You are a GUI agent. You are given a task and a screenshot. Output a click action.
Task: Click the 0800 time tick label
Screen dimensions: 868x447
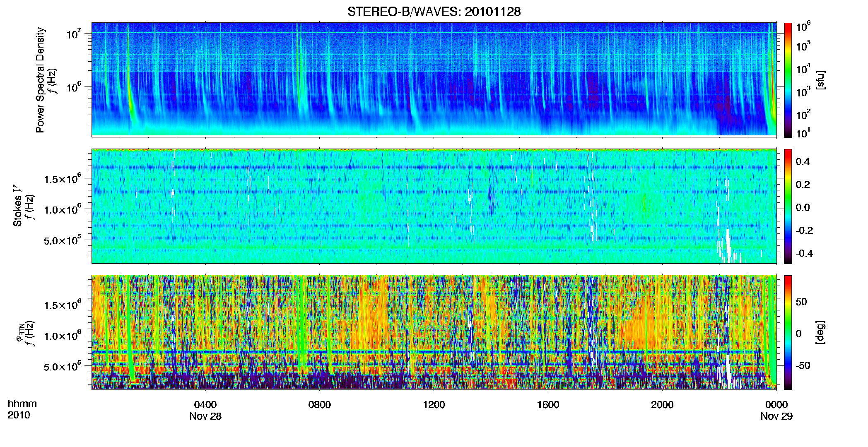(x=320, y=405)
